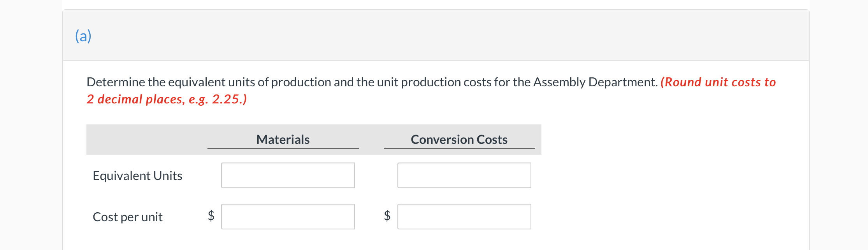Select the Materials column heading
Screen dimensions: 868x250
coord(283,139)
